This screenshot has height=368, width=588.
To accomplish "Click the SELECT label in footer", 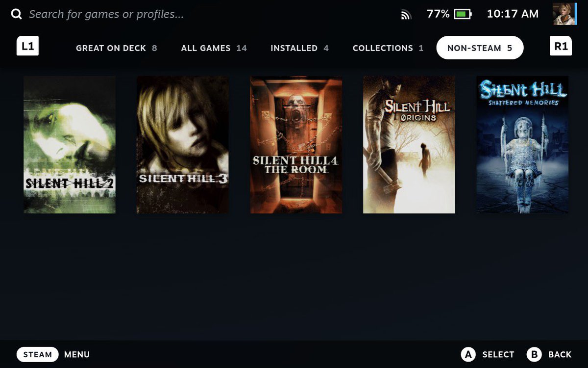I will pyautogui.click(x=498, y=354).
